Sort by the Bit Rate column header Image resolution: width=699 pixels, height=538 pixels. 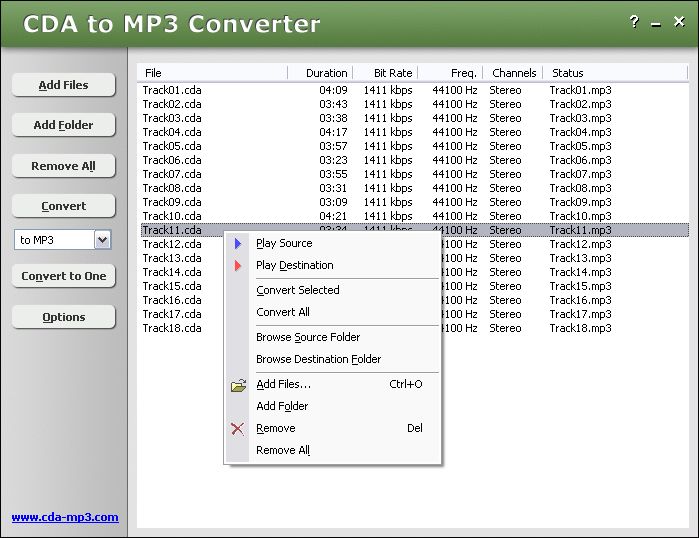[x=385, y=73]
